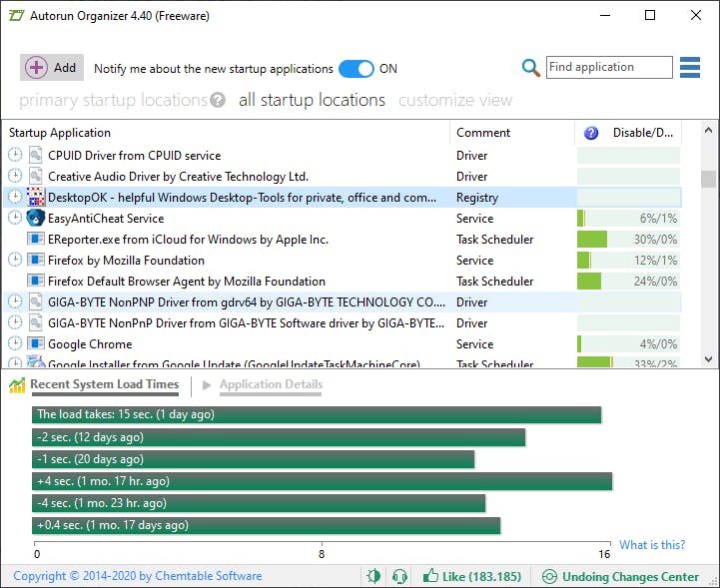Toggle the new startup applications notification switch
720x588 pixels.
(x=357, y=69)
